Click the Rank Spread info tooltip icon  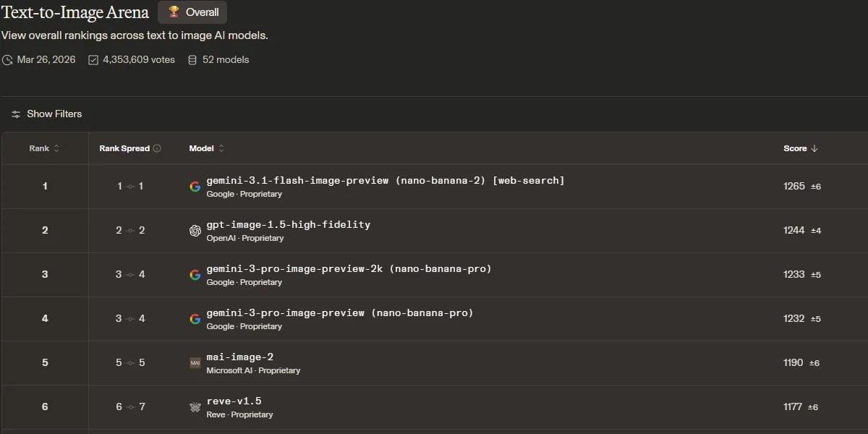(x=157, y=148)
